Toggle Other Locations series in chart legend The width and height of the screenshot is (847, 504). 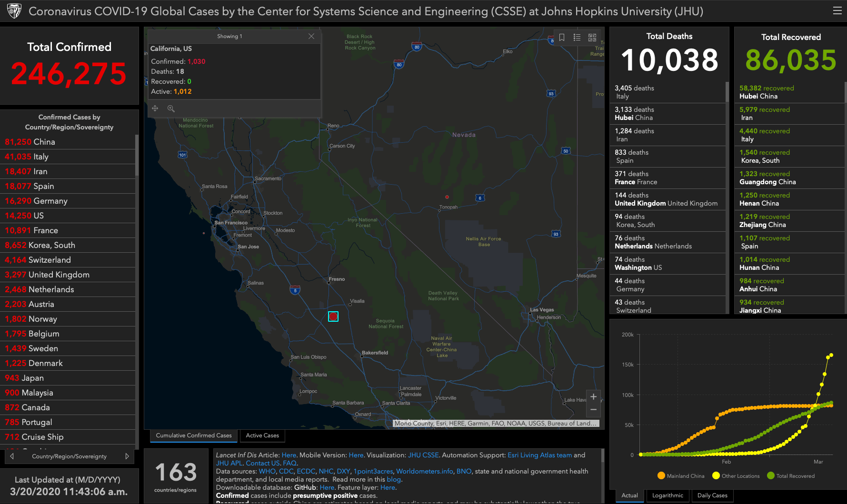(736, 476)
